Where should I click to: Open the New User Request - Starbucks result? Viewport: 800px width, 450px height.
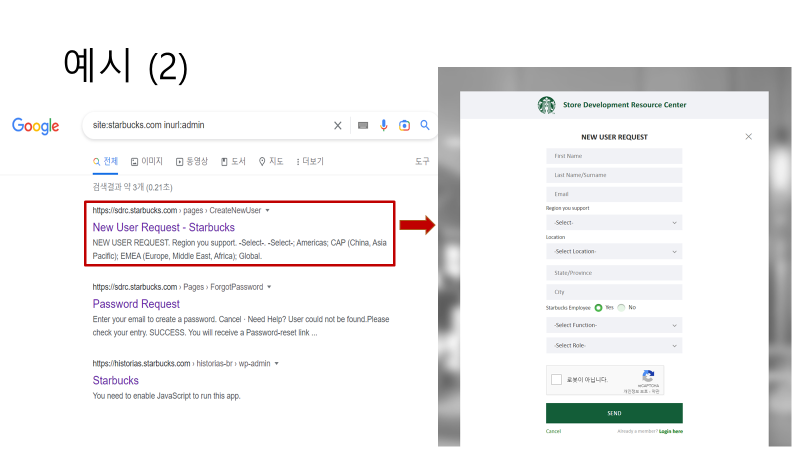(x=163, y=228)
